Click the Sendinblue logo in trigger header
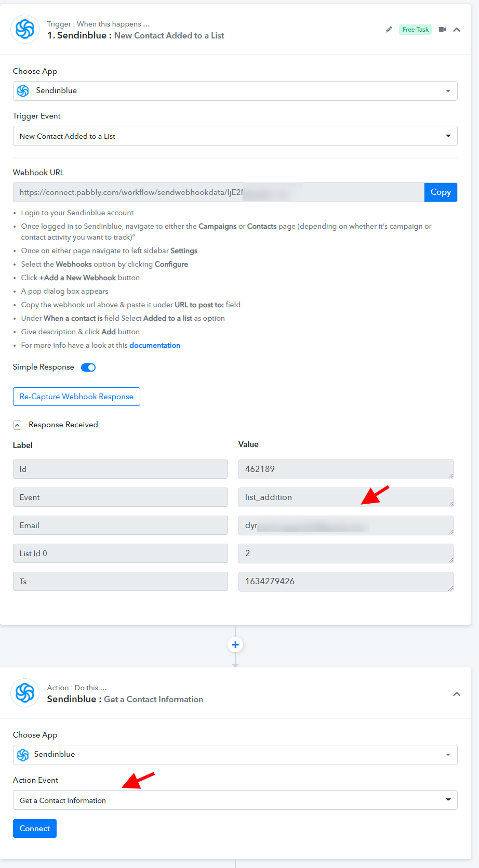479x868 pixels. (x=25, y=29)
